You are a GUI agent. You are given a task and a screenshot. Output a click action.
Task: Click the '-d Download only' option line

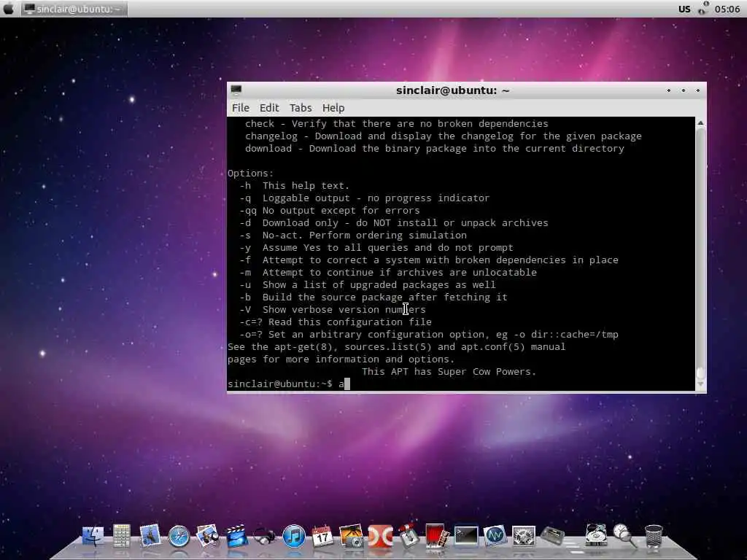393,223
